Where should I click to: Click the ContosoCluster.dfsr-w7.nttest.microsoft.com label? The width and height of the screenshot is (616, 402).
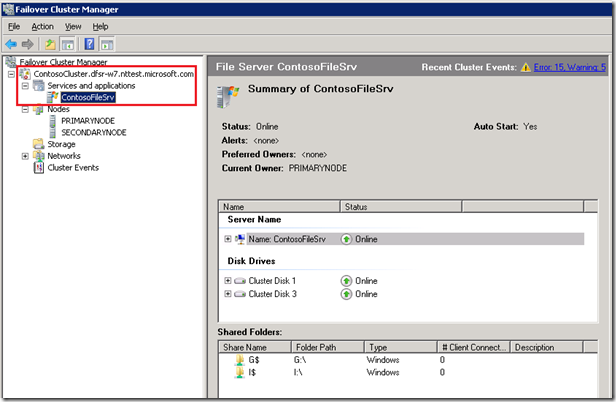[114, 74]
